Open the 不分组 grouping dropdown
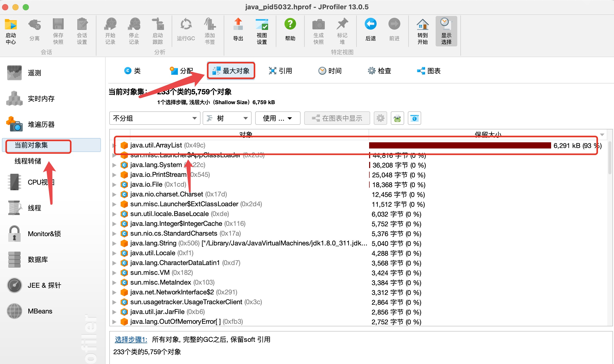Image resolution: width=614 pixels, height=364 pixels. click(154, 118)
